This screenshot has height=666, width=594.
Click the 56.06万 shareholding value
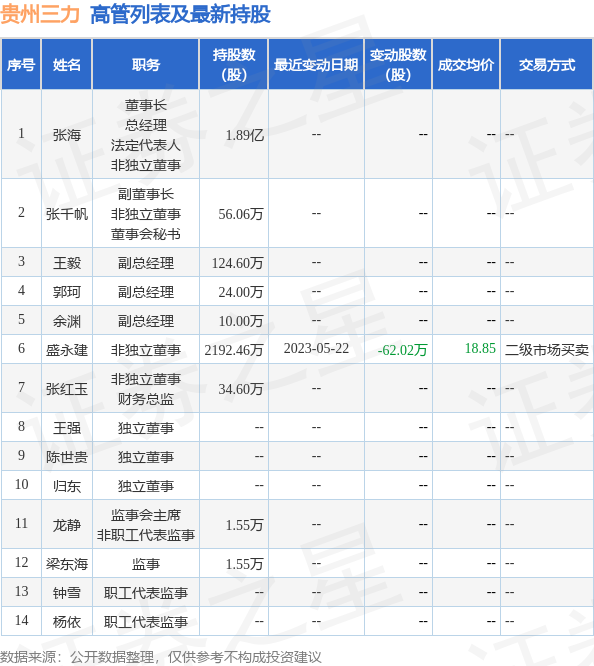pyautogui.click(x=241, y=214)
